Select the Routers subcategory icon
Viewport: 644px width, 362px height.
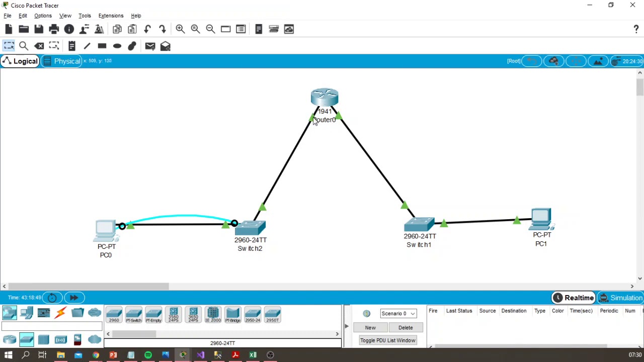[x=10, y=340]
